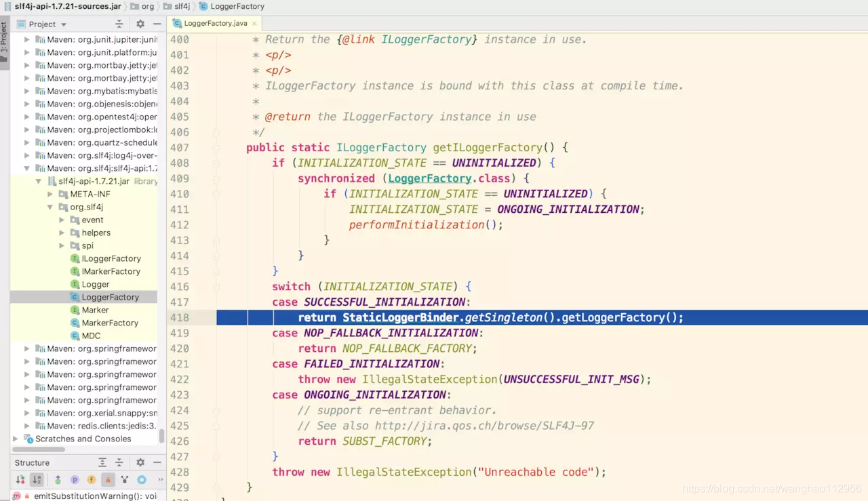Select LoggerFactory class in tree

[111, 297]
